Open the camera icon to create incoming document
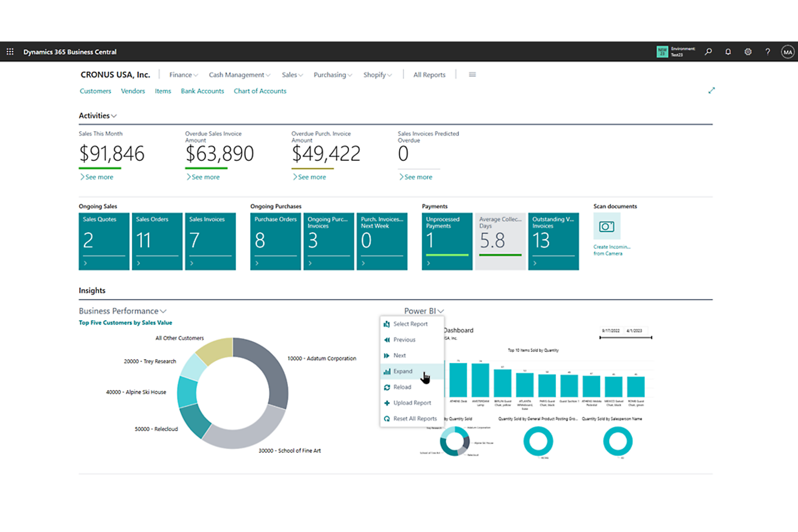 point(607,226)
